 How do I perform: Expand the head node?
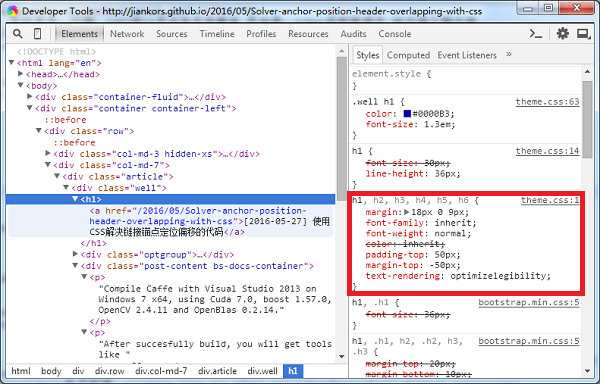point(21,73)
